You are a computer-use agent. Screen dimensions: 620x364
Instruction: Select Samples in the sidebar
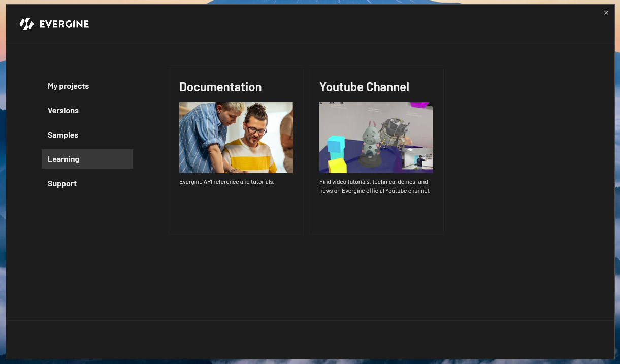coord(63,135)
